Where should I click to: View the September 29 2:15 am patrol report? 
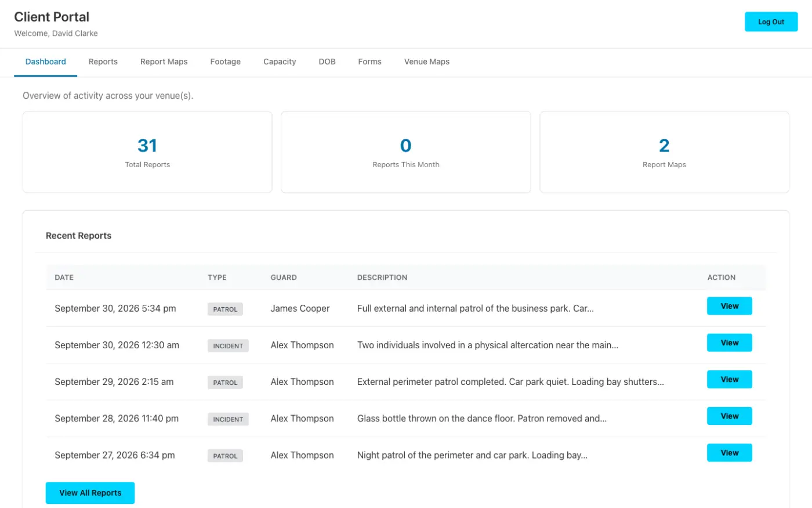[x=729, y=379]
